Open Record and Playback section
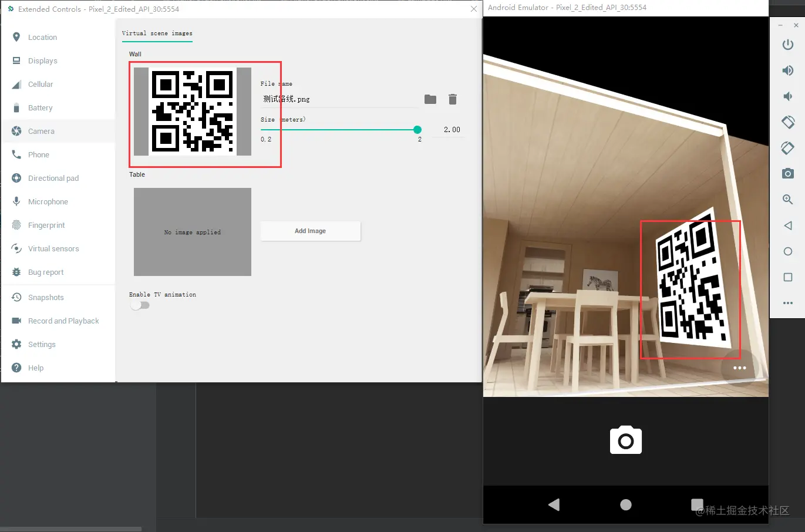 (58, 321)
